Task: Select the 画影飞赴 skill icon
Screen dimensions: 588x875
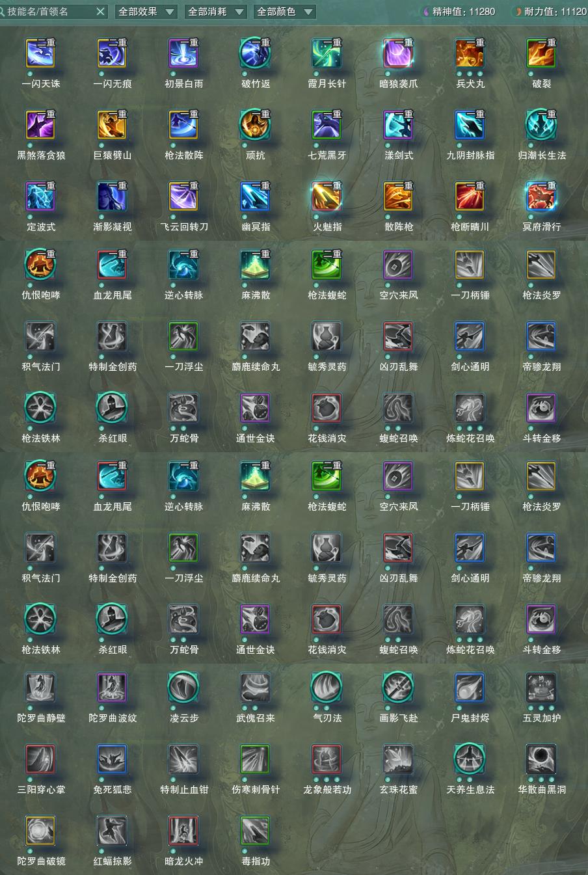Action: 398,688
